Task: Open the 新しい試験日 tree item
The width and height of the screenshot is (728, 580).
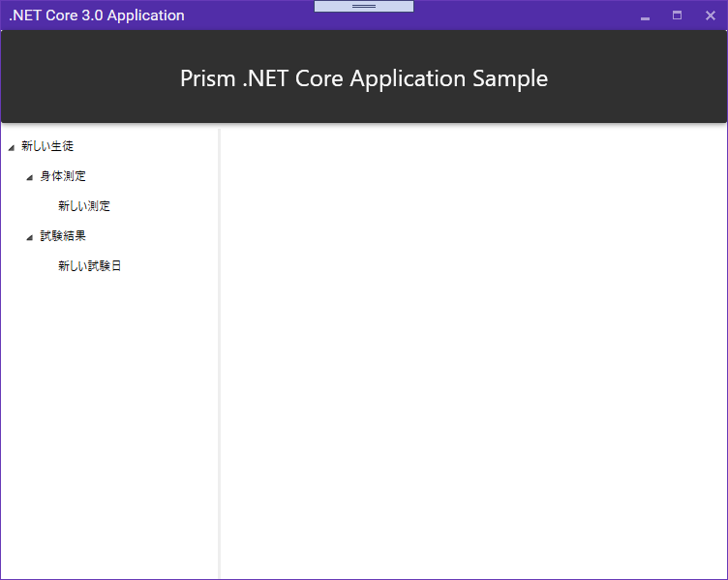Action: tap(90, 265)
